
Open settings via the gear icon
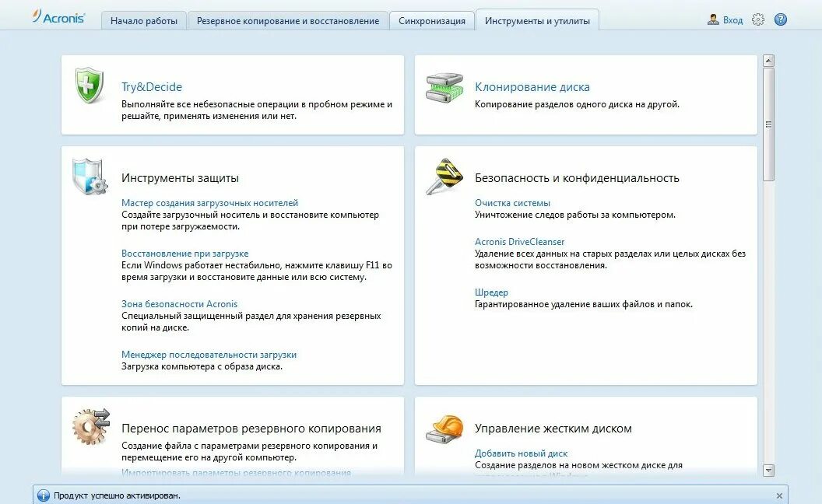pos(758,20)
